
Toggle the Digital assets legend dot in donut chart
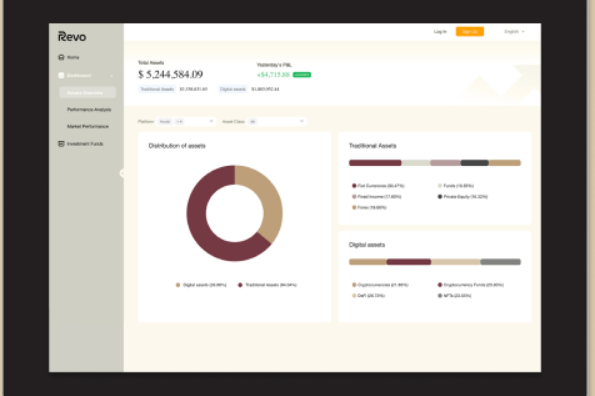(178, 285)
